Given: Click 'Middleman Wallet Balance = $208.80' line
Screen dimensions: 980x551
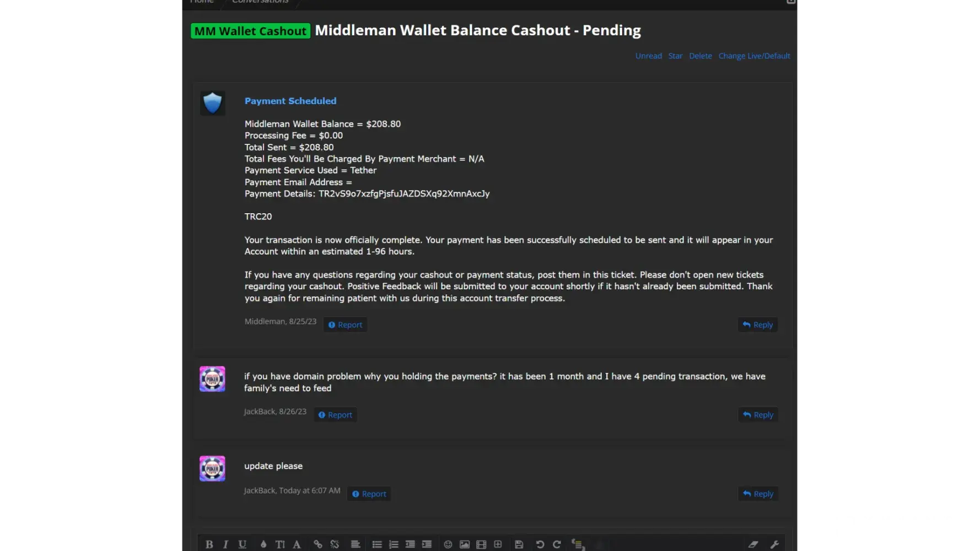Looking at the screenshot, I should [322, 124].
